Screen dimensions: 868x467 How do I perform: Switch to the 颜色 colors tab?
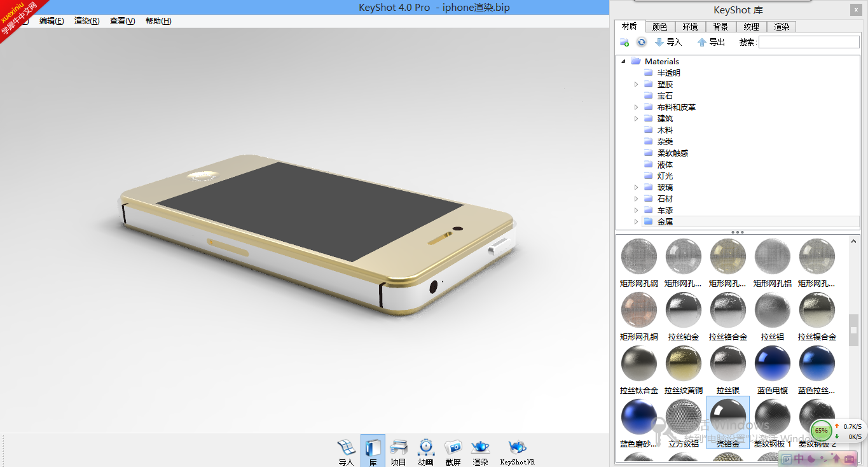pyautogui.click(x=660, y=27)
